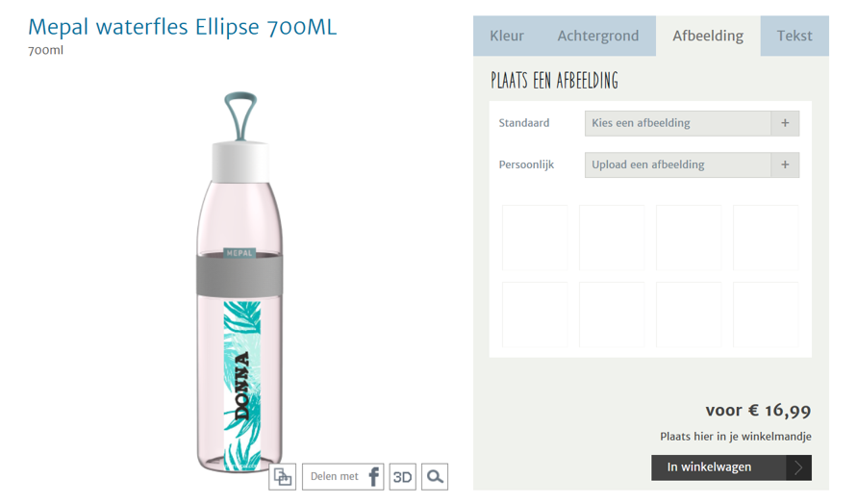Select last empty image slot in top row
The width and height of the screenshot is (858, 504).
coord(766,238)
